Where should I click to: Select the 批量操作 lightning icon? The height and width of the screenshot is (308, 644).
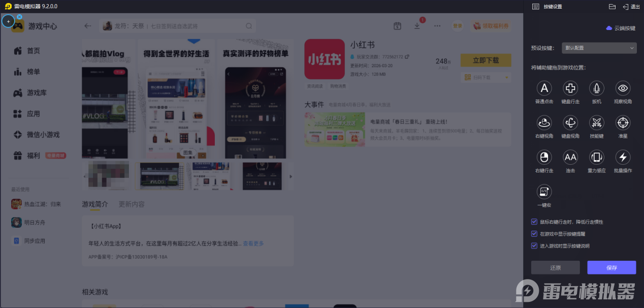pyautogui.click(x=623, y=157)
